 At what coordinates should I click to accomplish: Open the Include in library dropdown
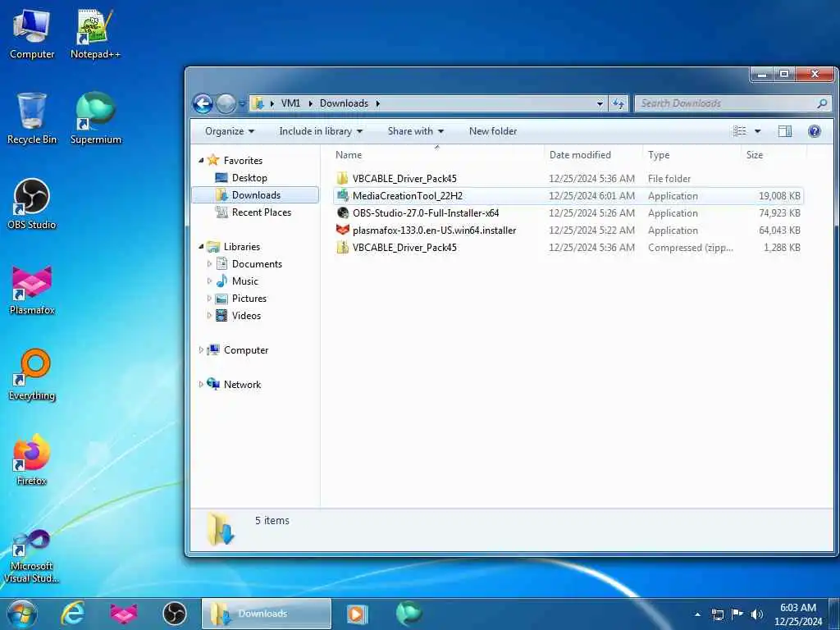pyautogui.click(x=321, y=131)
